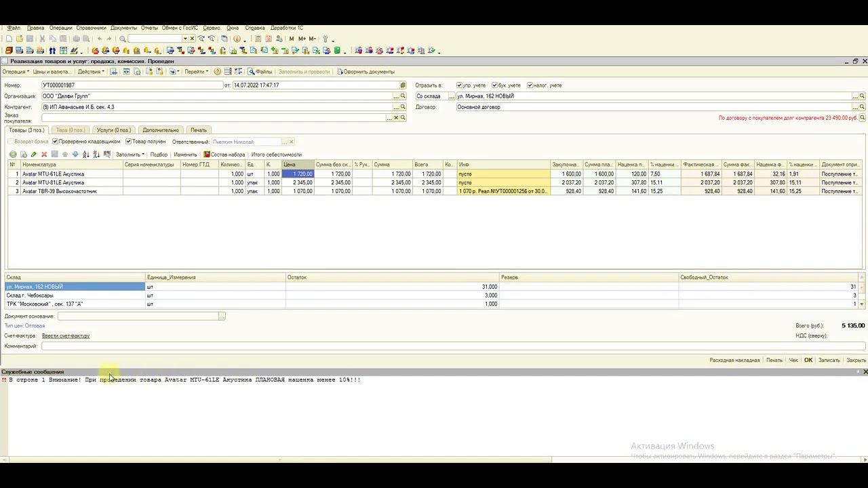Open the Отчеты menu
868x488 pixels.
click(149, 28)
